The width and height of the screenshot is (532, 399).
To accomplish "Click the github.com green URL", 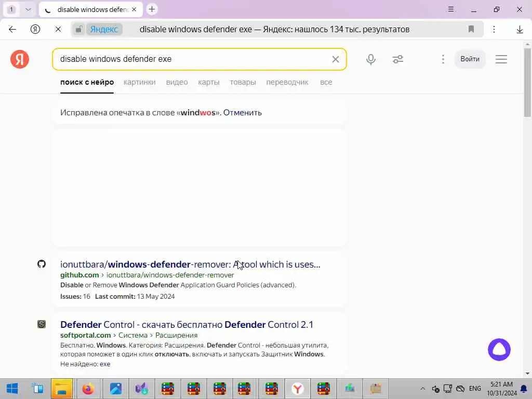I will pyautogui.click(x=79, y=275).
